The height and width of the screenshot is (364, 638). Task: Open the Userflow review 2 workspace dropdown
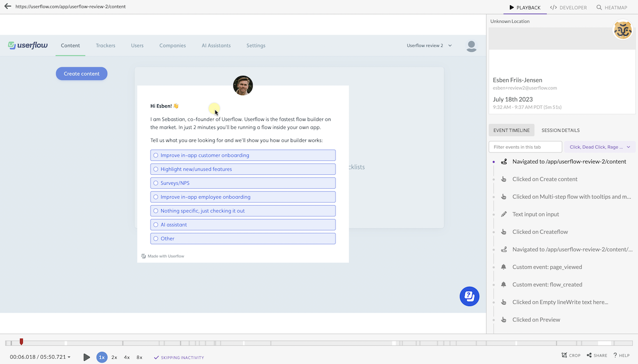click(x=429, y=46)
